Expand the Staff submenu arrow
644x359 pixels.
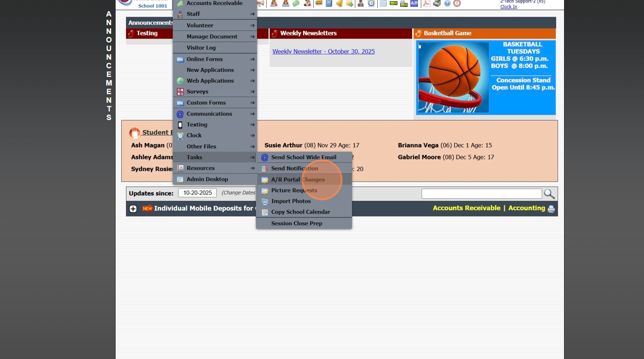(252, 14)
